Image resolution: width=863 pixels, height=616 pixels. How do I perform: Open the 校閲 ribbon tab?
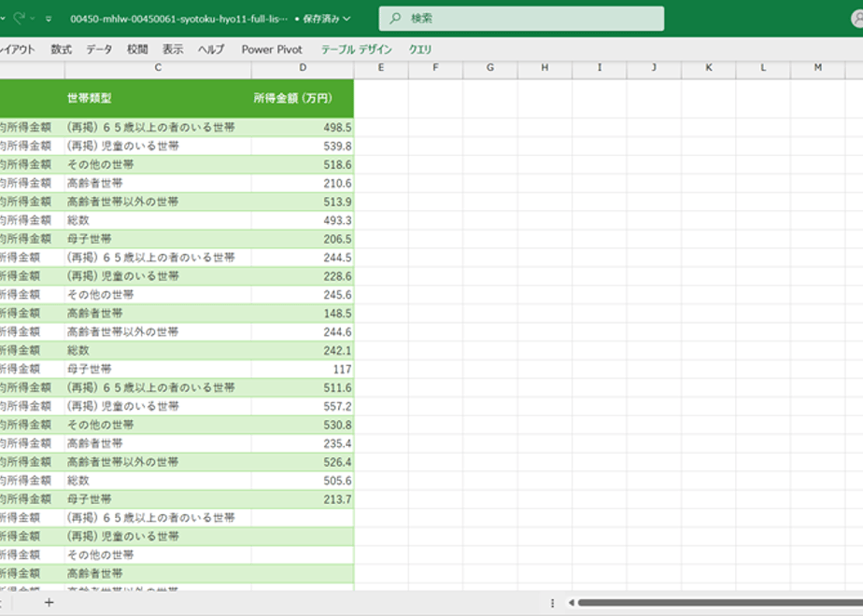point(137,49)
